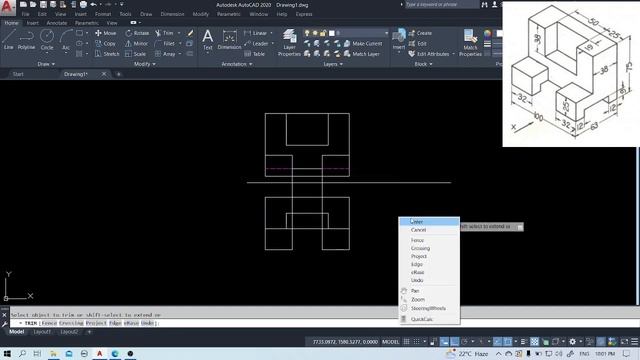The image size is (640, 360).
Task: Expand the Draw panel dropdown
Action: point(46,64)
